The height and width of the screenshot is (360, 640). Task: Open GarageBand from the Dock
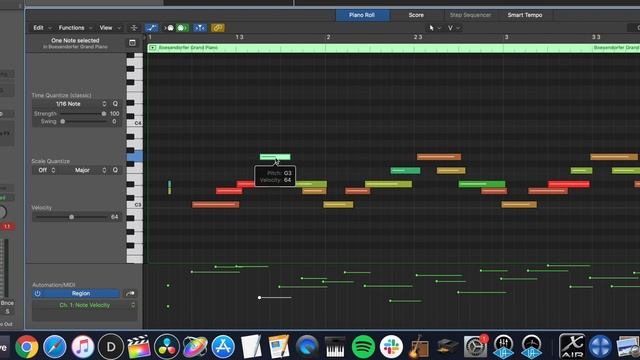tap(419, 347)
